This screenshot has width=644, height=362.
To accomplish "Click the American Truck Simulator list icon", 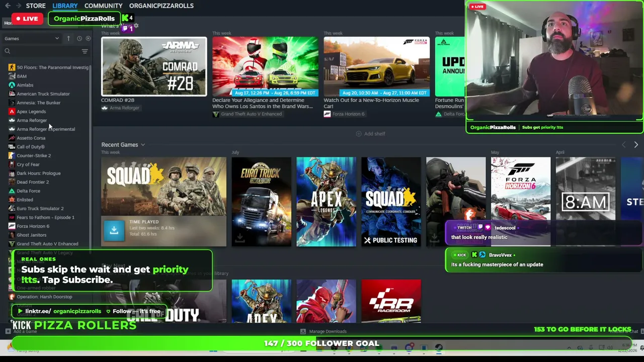I will (12, 94).
